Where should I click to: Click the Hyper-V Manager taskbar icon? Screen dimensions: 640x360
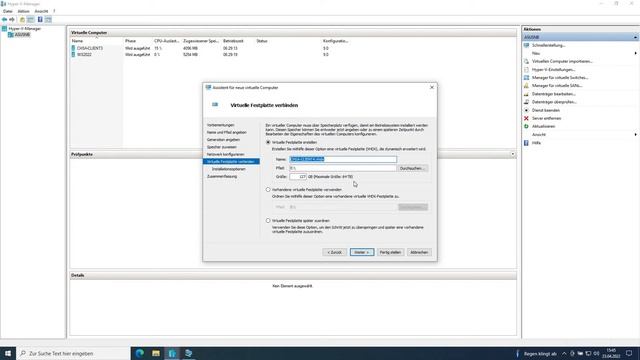point(172,353)
